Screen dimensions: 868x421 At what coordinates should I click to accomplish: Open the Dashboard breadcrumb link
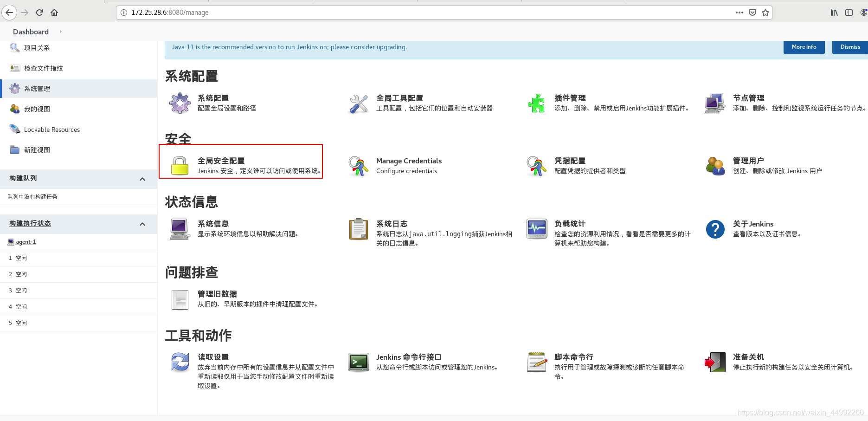pos(31,32)
